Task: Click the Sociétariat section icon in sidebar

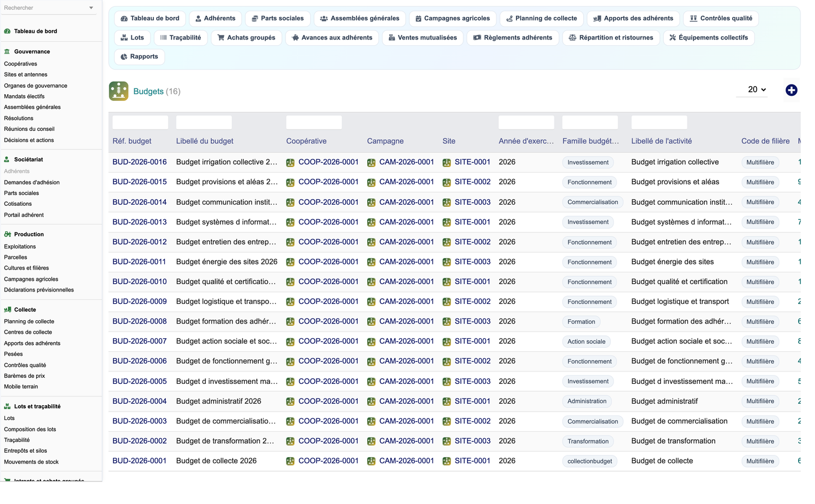Action: pos(7,160)
